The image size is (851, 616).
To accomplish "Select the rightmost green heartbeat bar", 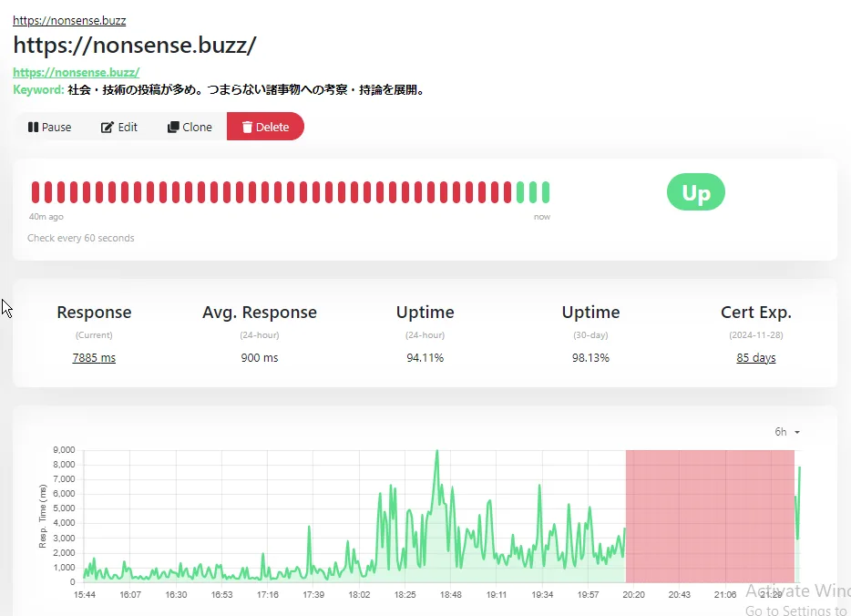I will pos(546,192).
